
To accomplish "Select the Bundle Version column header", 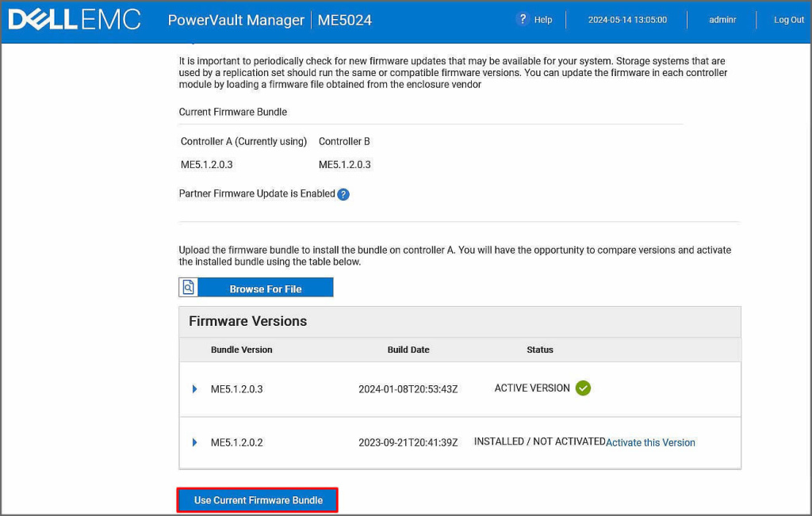I will [x=241, y=350].
